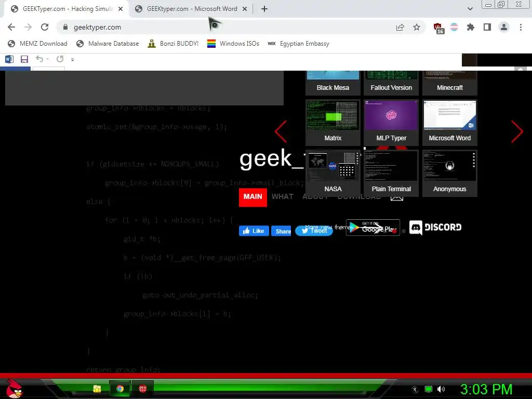Viewport: 532px width, 399px height.
Task: Open Bonzi BUDDY! bookmark
Action: click(173, 44)
